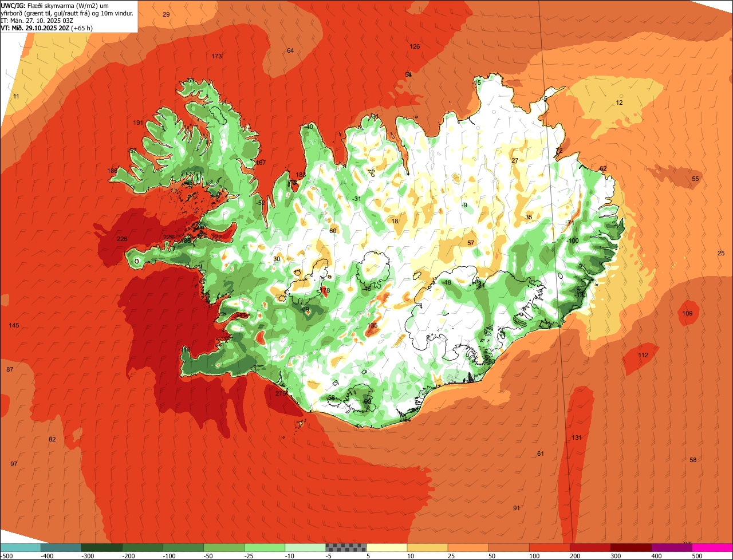Viewport: 733px width, 560px height.
Task: Pick the checkered legend swatch between -5 and 5
Action: (346, 547)
